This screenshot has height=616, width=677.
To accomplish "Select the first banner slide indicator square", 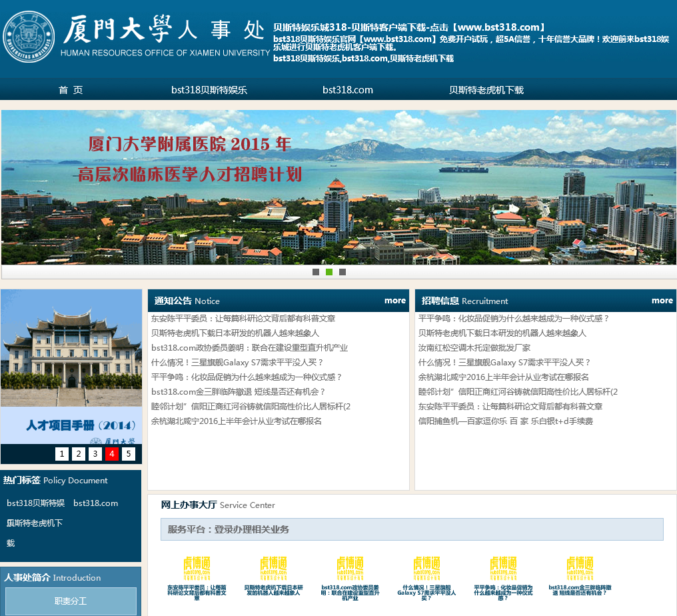I will pos(316,272).
